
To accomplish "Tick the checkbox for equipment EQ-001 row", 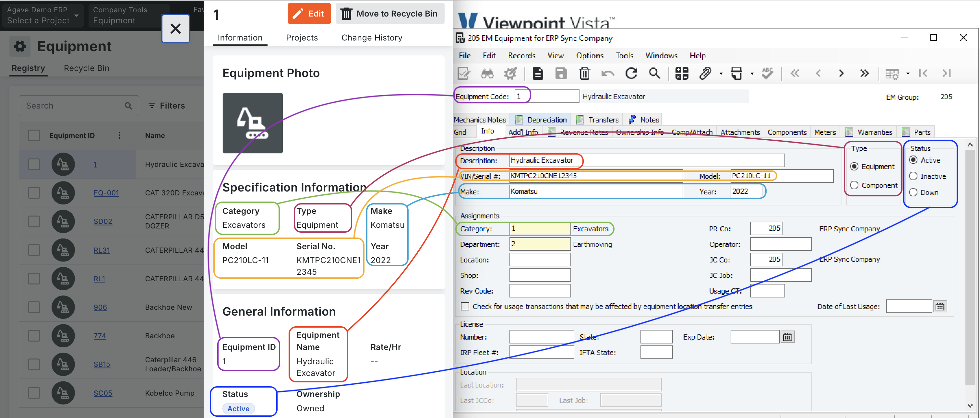I will pyautogui.click(x=34, y=193).
